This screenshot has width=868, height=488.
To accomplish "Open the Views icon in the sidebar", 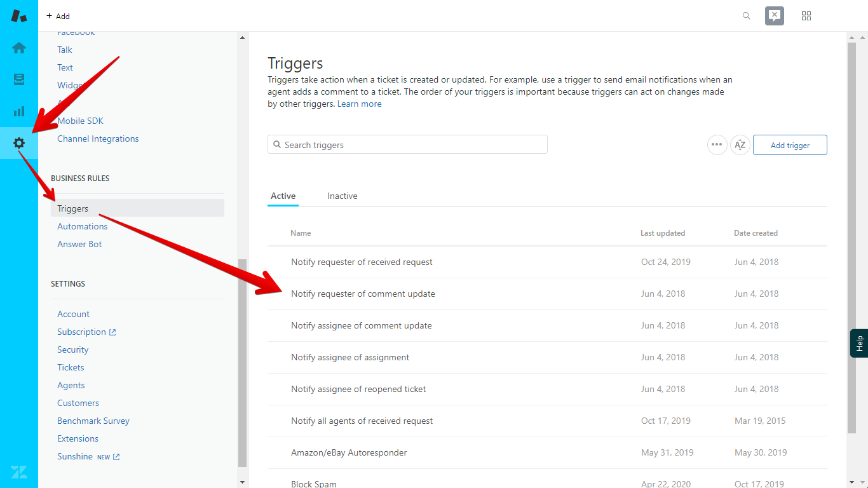I will point(18,79).
